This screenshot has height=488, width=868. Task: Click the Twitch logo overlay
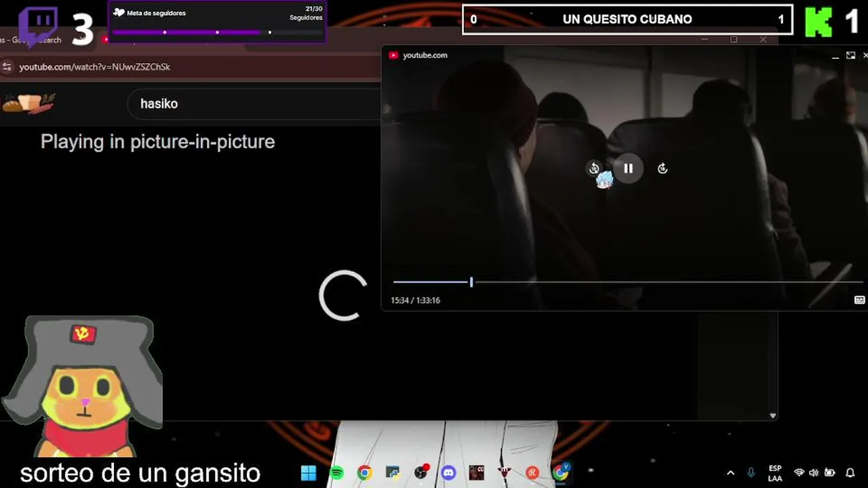[38, 26]
